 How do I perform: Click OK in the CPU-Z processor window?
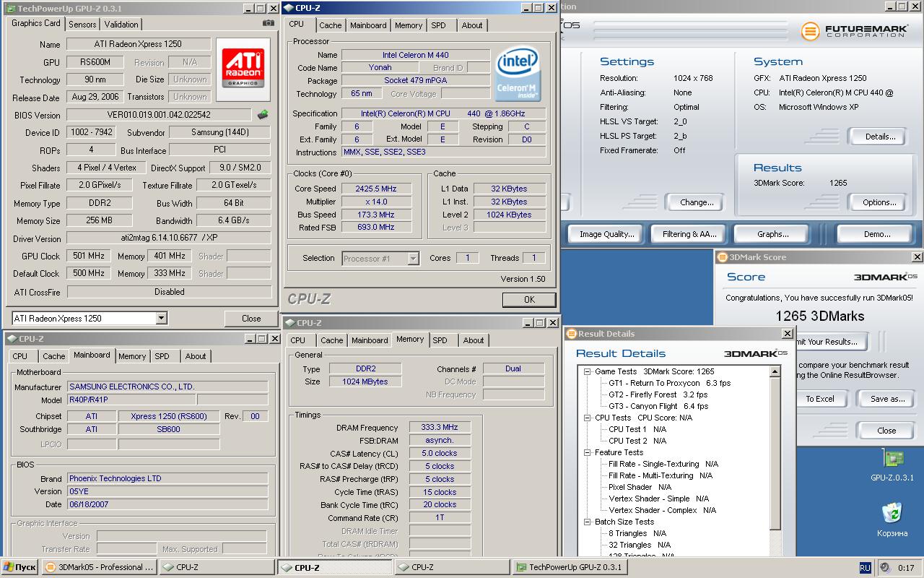click(529, 299)
